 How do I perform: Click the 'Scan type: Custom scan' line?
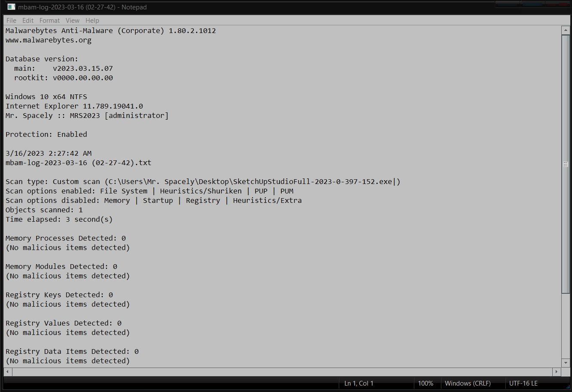pyautogui.click(x=203, y=182)
